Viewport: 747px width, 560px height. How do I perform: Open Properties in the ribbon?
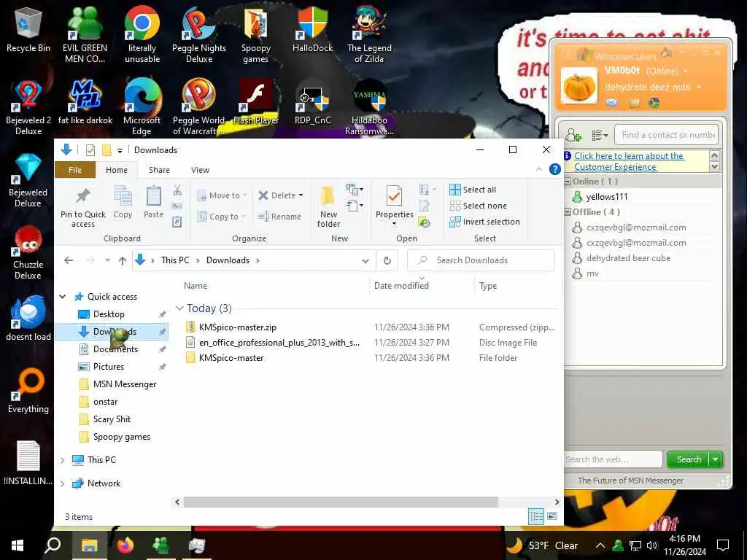394,206
